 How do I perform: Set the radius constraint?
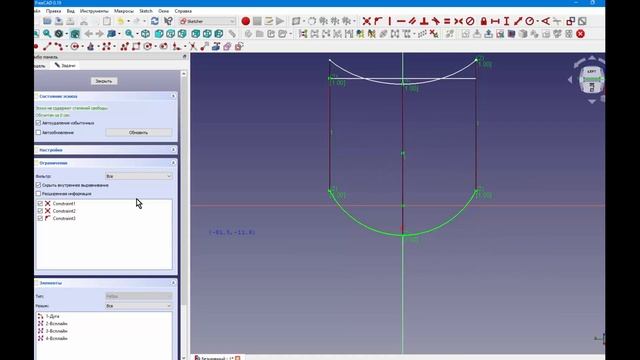coord(529,21)
